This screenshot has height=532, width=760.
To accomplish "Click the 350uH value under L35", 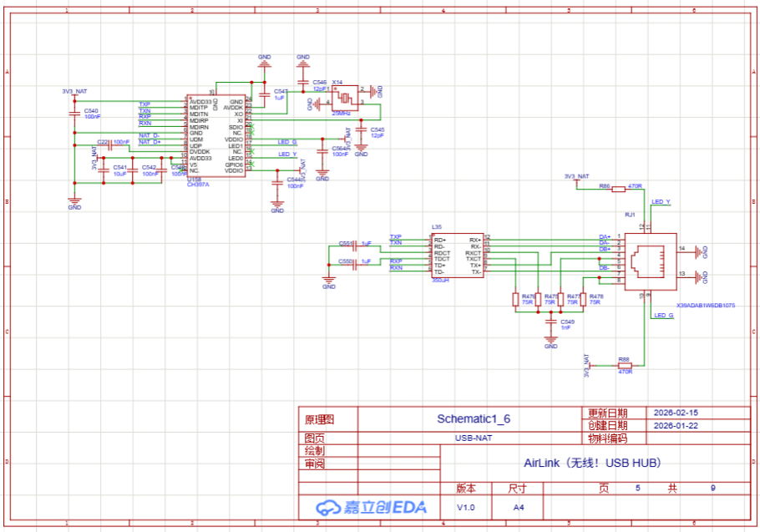I will 441,281.
